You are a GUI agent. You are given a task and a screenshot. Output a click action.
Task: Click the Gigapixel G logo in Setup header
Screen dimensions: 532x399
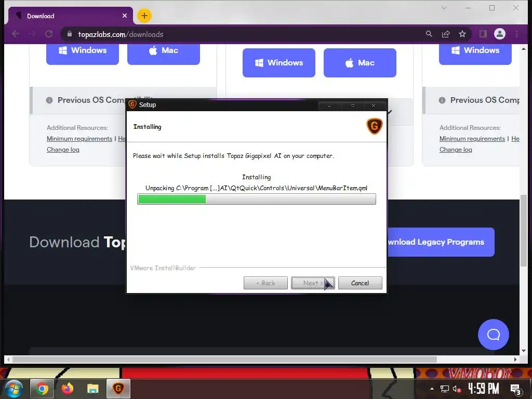click(374, 126)
